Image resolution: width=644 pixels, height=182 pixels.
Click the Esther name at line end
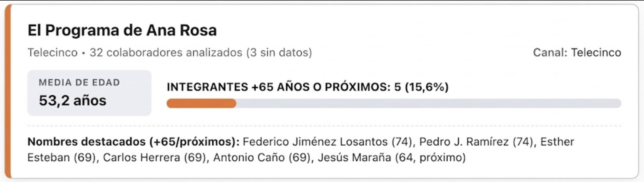[557, 142]
